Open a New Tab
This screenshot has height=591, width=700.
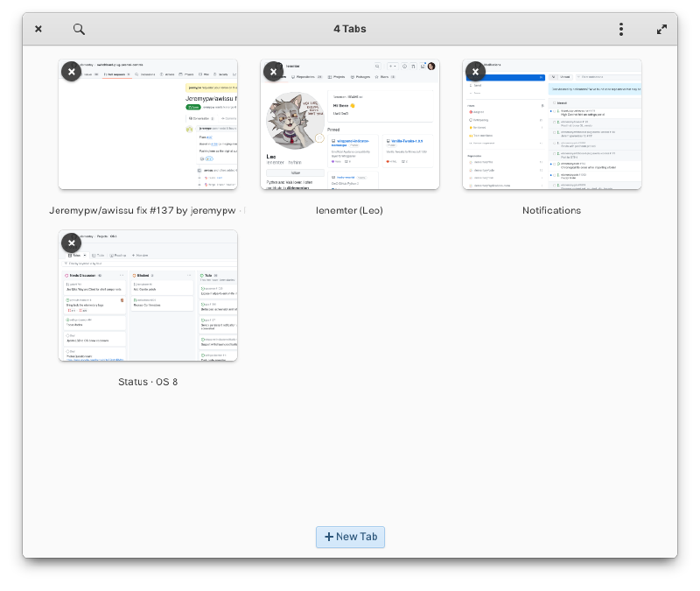350,537
